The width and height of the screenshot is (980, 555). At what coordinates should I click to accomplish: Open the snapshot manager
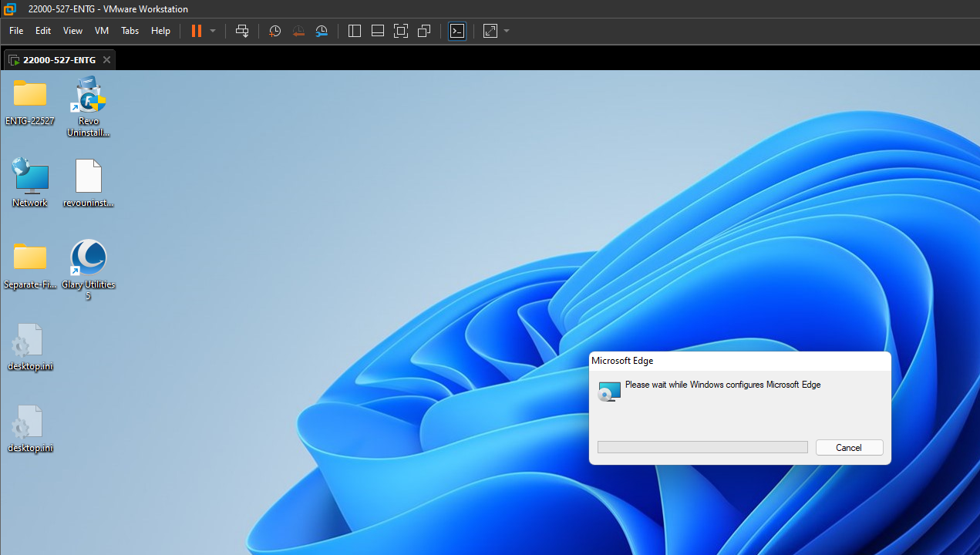click(x=322, y=31)
